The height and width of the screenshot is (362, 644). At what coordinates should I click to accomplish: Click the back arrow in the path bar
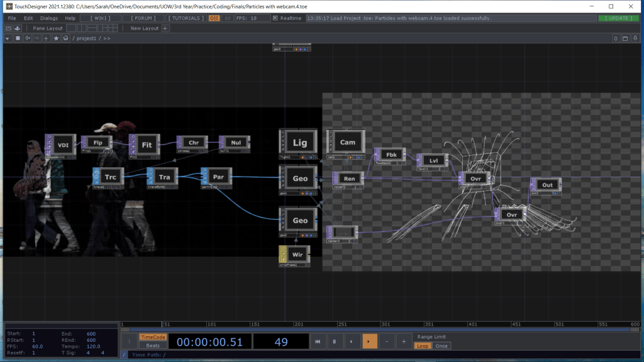click(x=27, y=38)
